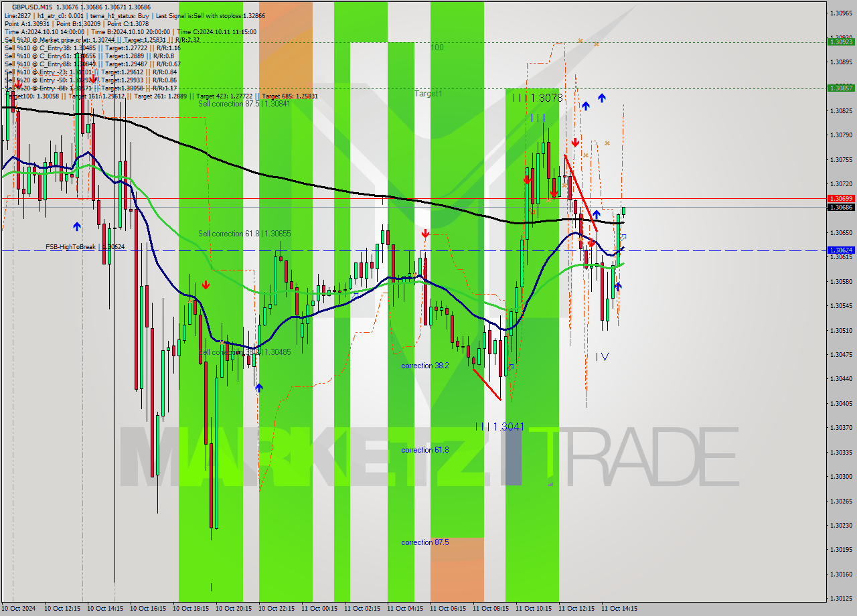Click the '100' level label

pyautogui.click(x=437, y=48)
